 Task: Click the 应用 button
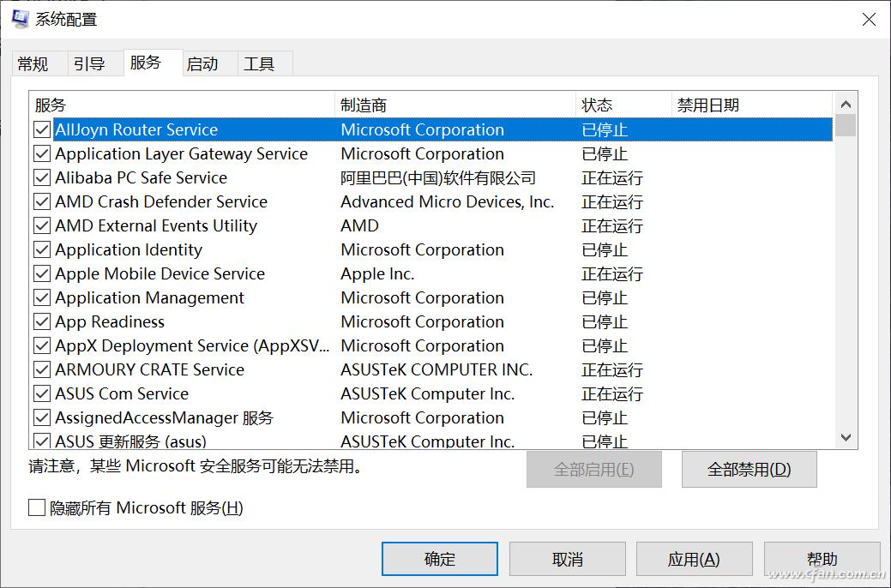[694, 558]
